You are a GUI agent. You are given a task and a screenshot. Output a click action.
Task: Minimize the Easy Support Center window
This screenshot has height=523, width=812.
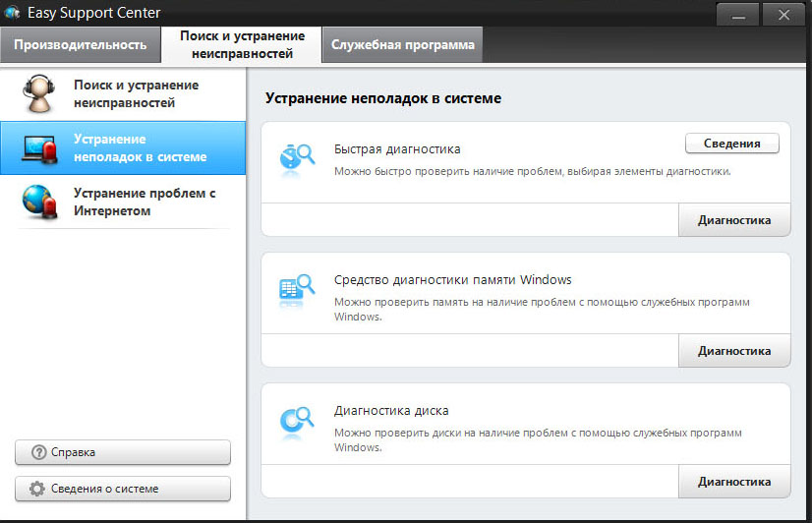tap(738, 15)
